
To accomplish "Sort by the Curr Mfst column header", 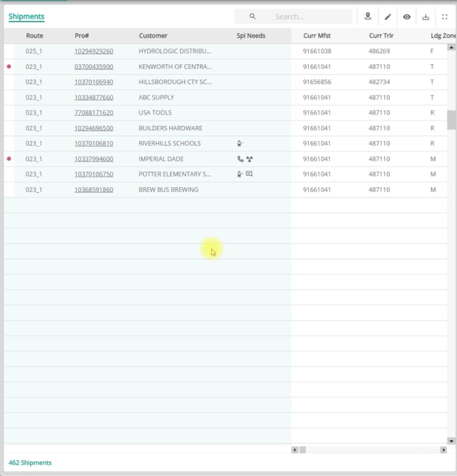I will (x=317, y=36).
